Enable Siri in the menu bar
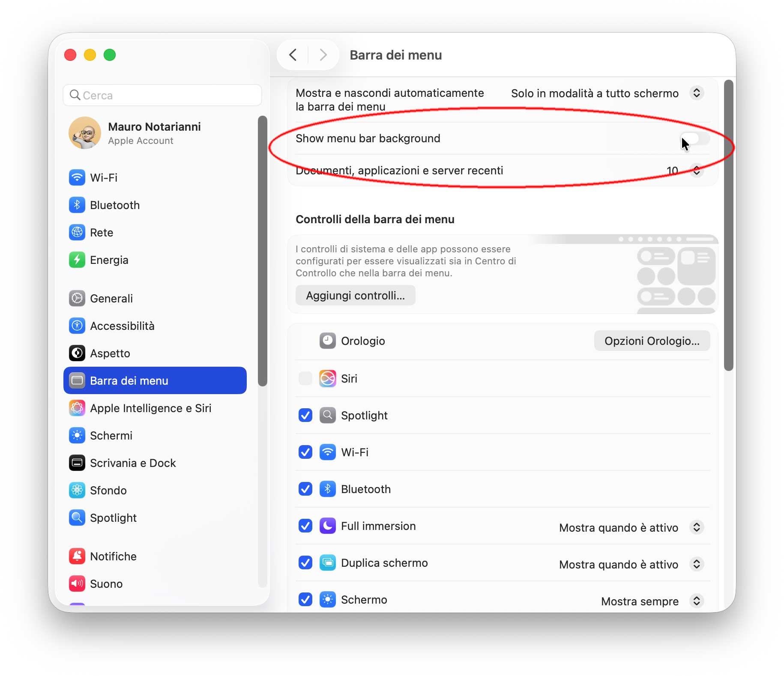 point(305,378)
